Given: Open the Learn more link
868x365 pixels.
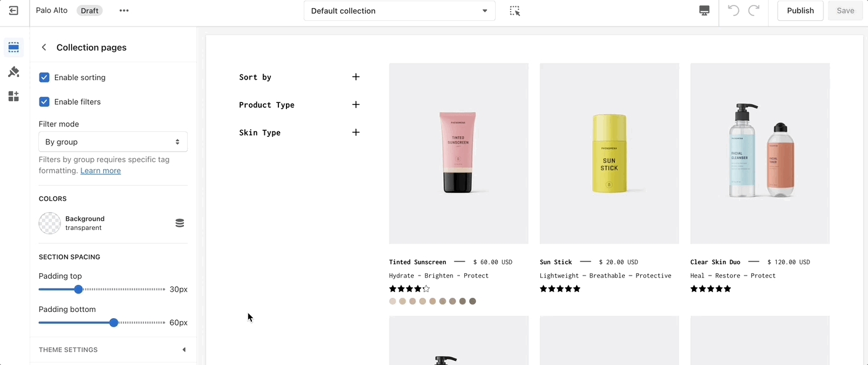Looking at the screenshot, I should pyautogui.click(x=101, y=171).
